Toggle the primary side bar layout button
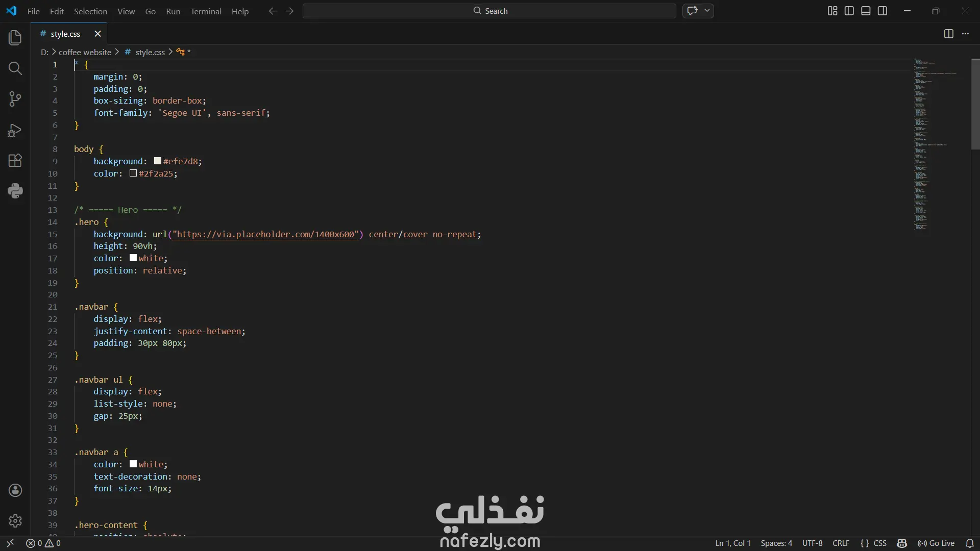 click(x=849, y=11)
